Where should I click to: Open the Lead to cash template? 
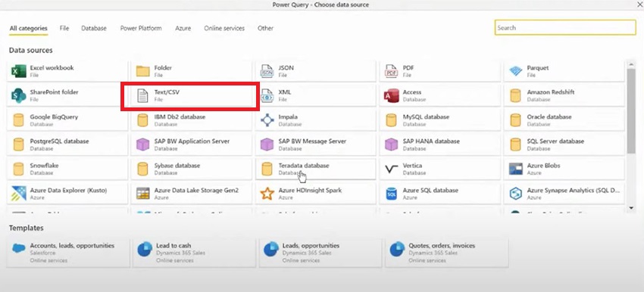(194, 253)
